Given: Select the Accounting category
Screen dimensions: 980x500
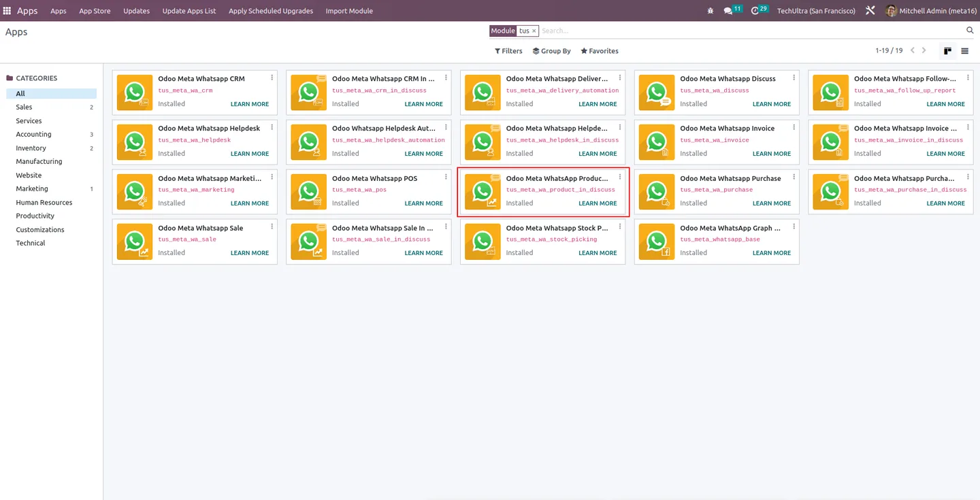Looking at the screenshot, I should coord(52,135).
